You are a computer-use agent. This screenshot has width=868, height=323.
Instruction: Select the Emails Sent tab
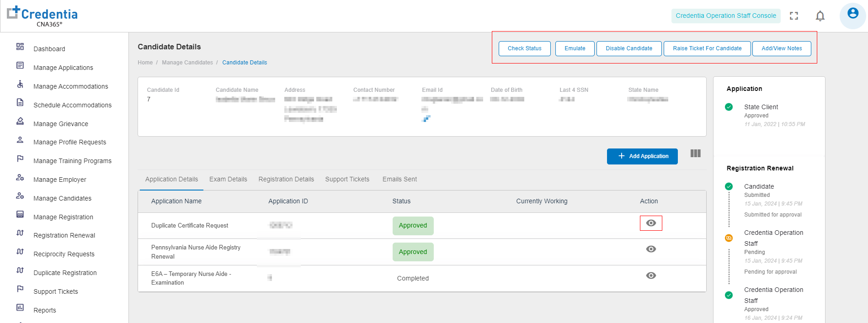coord(399,180)
